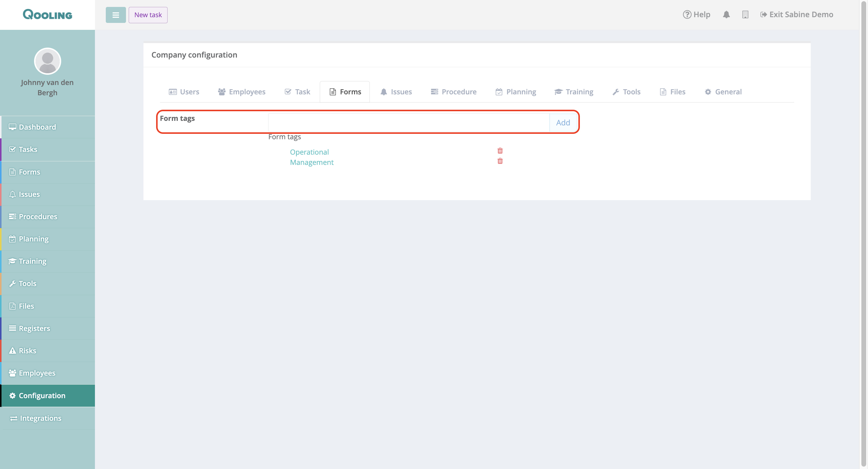The width and height of the screenshot is (868, 469).
Task: Open Registers in the sidebar
Action: [x=34, y=328]
